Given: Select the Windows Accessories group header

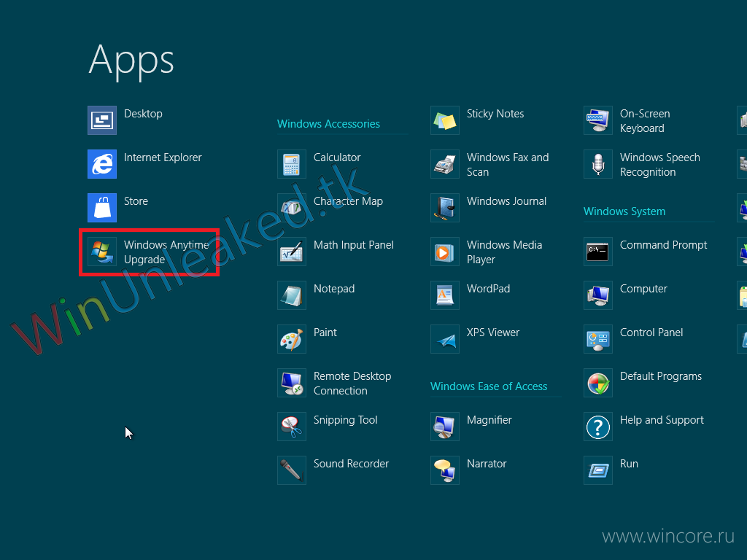Looking at the screenshot, I should click(x=328, y=124).
